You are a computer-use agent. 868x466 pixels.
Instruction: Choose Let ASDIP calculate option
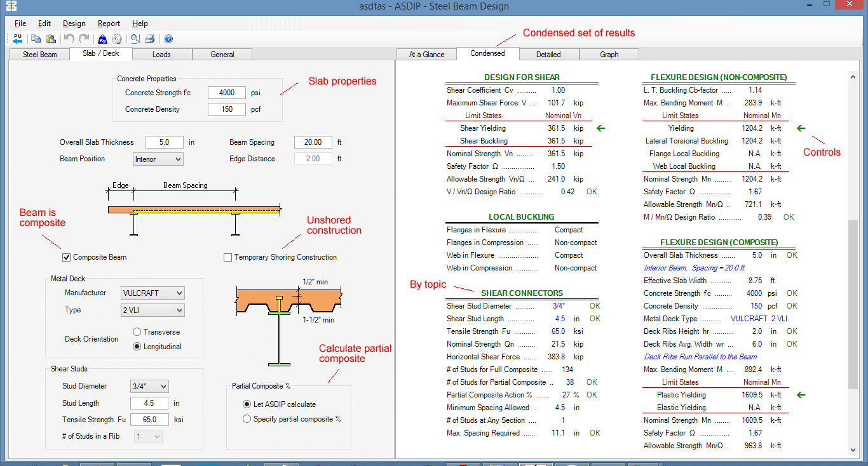click(x=247, y=404)
